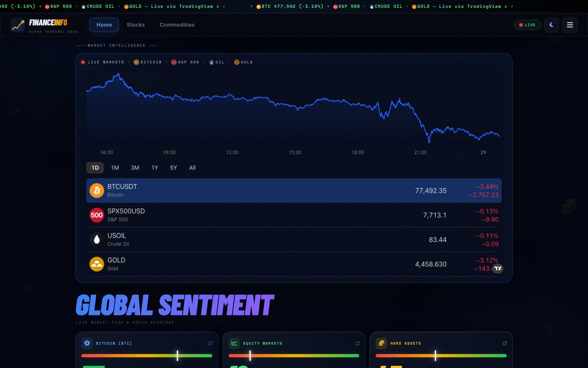Viewport: 588px width, 368px height.
Task: Click the Equity Markets chart icon
Action: (234, 343)
